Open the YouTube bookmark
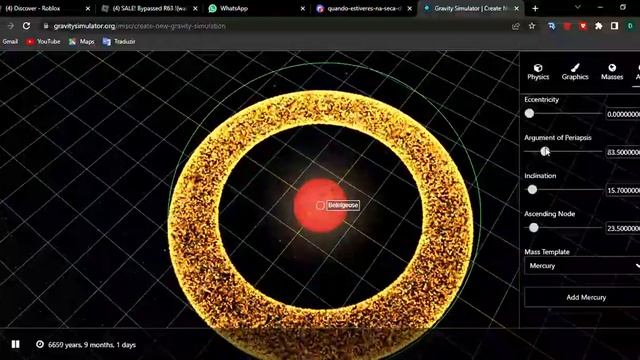The height and width of the screenshot is (360, 640). click(43, 42)
